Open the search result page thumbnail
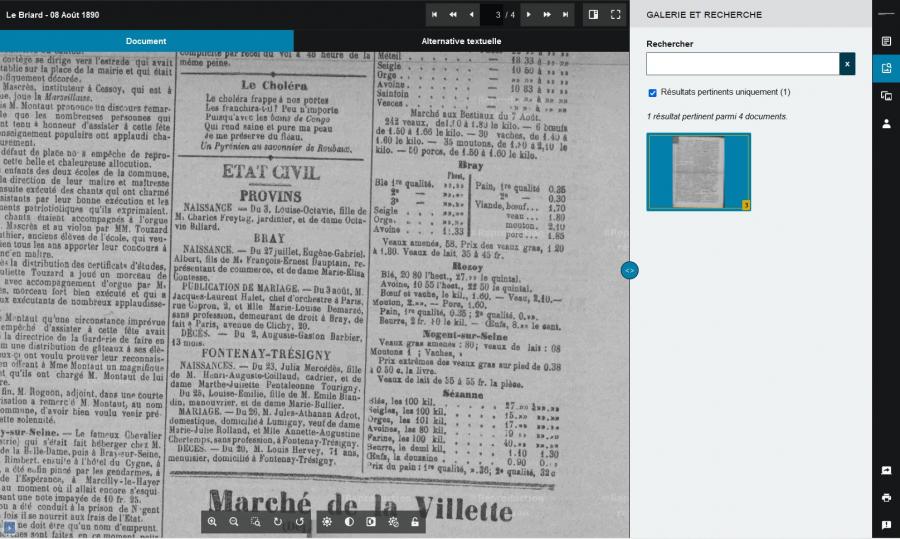This screenshot has width=900, height=539. [x=699, y=172]
